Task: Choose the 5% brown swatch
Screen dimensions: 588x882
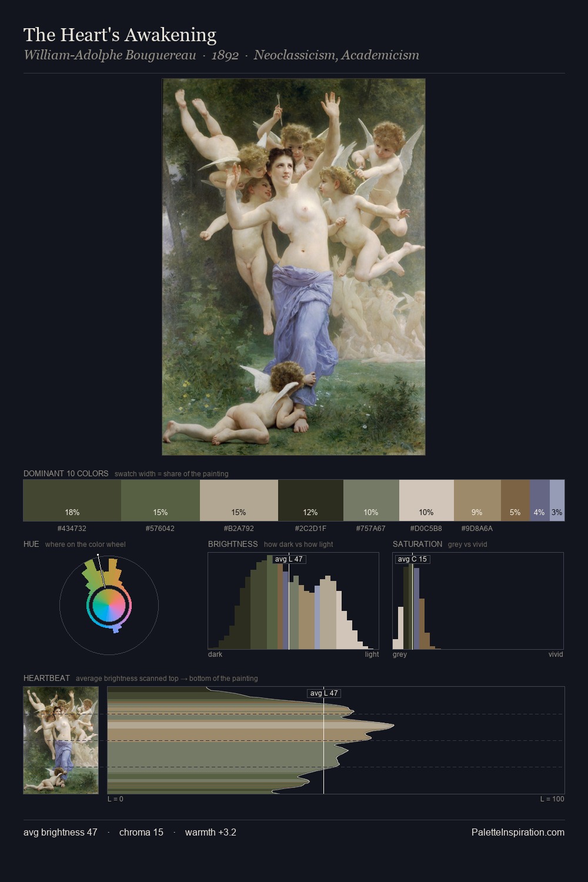Action: point(515,500)
